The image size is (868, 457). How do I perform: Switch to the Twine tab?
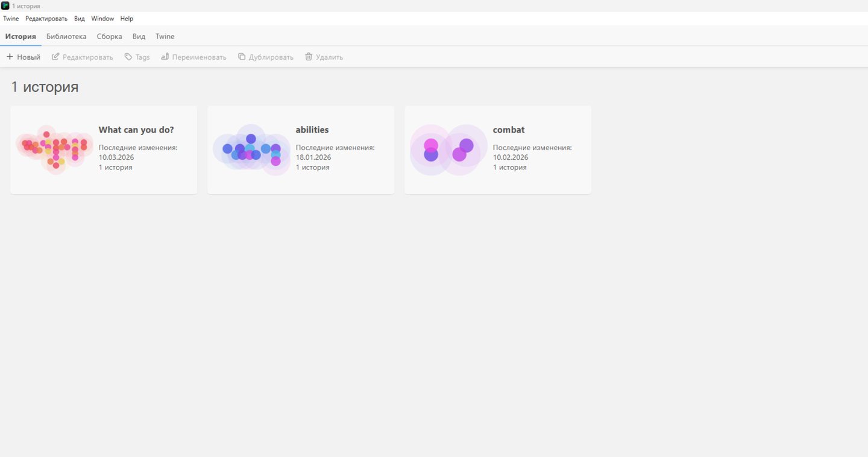165,36
